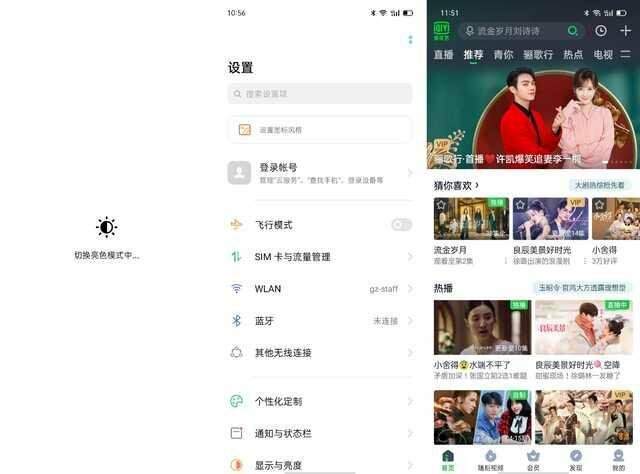Tap the iQIYI logo icon
The height and width of the screenshot is (474, 640).
pyautogui.click(x=441, y=31)
